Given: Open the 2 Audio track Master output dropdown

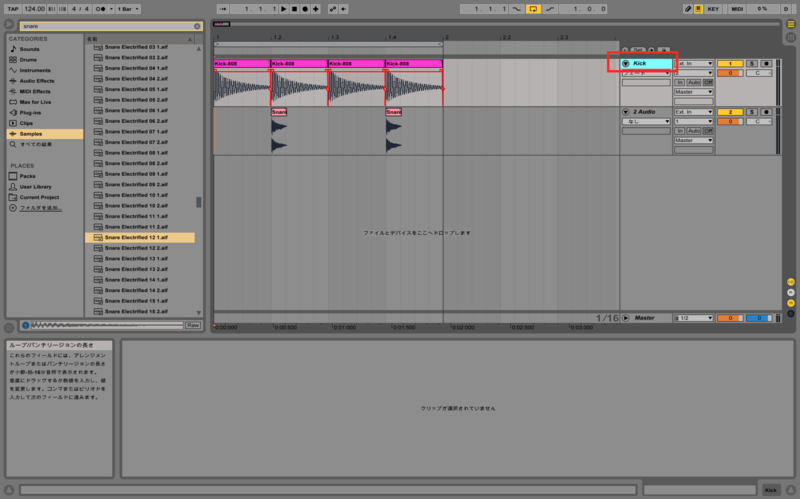Looking at the screenshot, I should [x=693, y=140].
